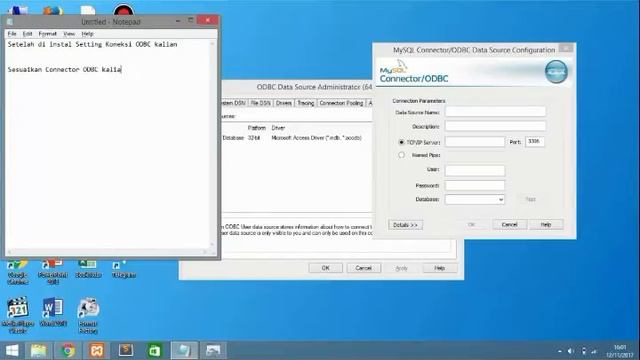
Task: Open the Windows Start button
Action: [12, 350]
